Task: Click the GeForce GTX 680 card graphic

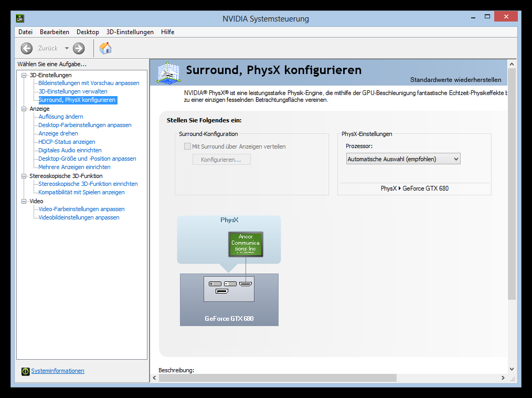Action: click(229, 300)
